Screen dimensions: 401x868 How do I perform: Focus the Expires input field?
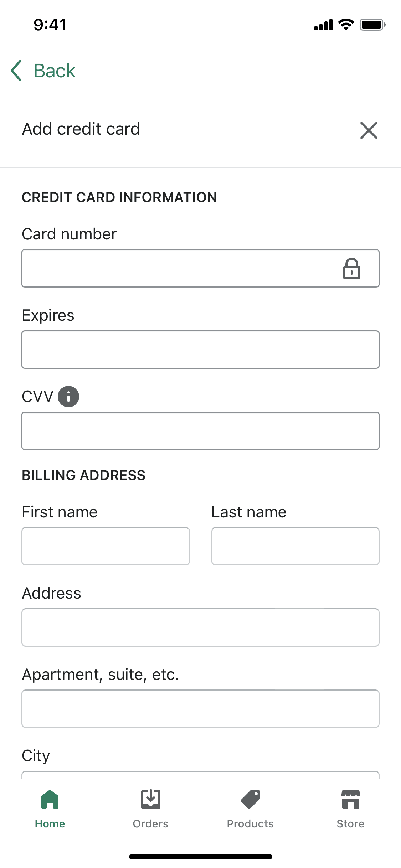(200, 350)
